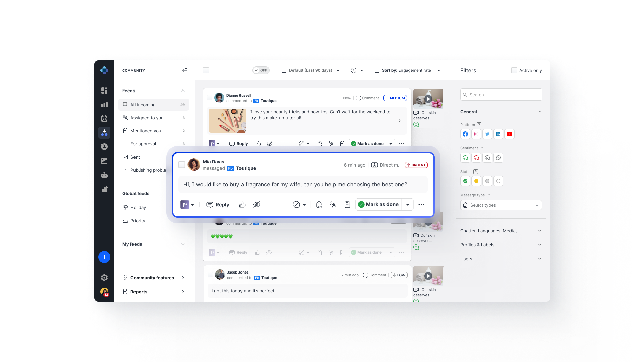Toggle the OFF switch in top toolbar
The width and height of the screenshot is (644, 362).
(261, 70)
